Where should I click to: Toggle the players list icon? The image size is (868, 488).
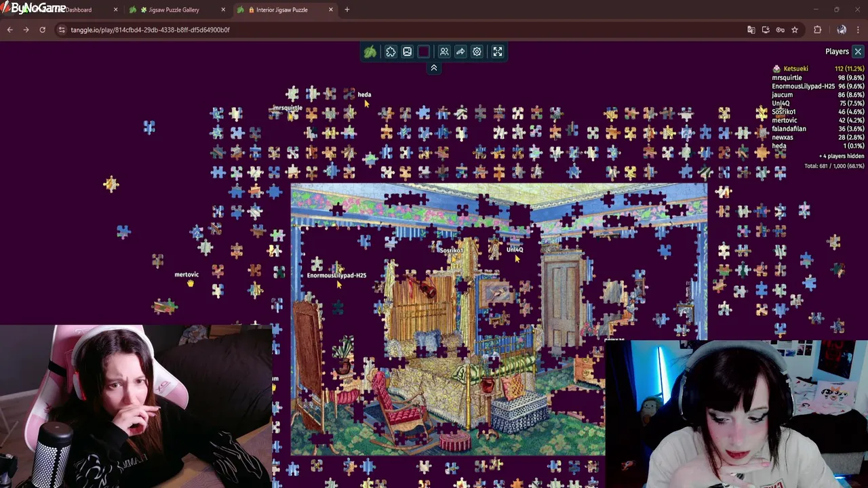pyautogui.click(x=444, y=52)
